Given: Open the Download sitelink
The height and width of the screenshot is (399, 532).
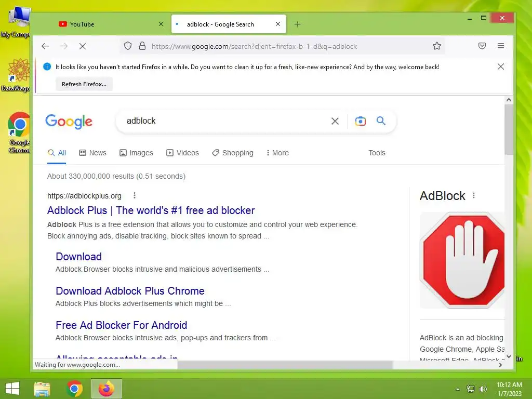Looking at the screenshot, I should (79, 257).
